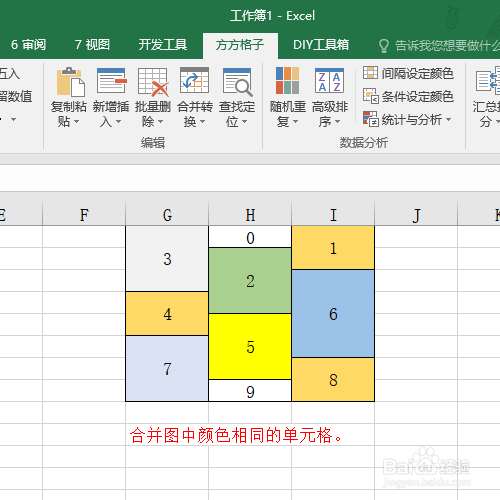Screen dimensions: 500x500
Task: Select the yellow cell containing 5
Action: [250, 346]
